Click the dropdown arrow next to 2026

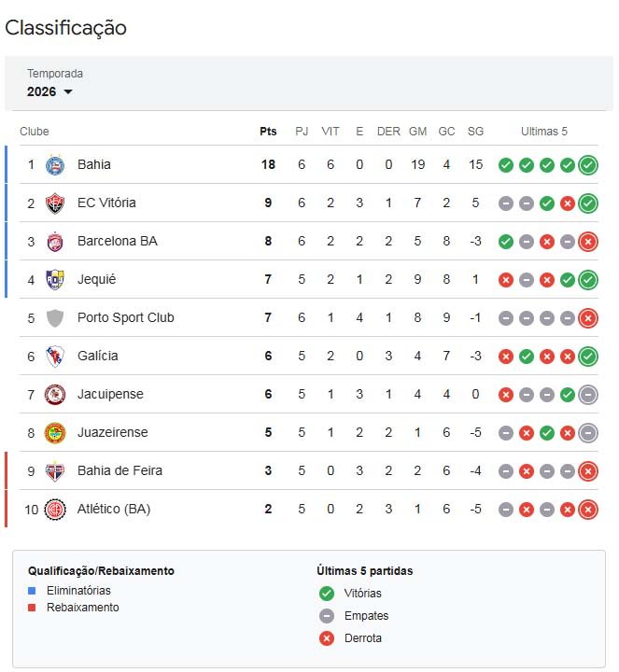click(68, 92)
